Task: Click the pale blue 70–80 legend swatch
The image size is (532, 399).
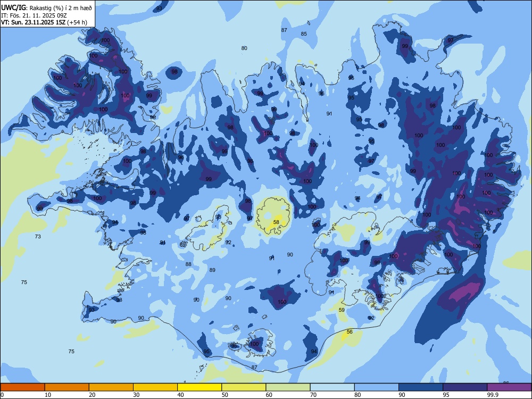Action: point(332,387)
